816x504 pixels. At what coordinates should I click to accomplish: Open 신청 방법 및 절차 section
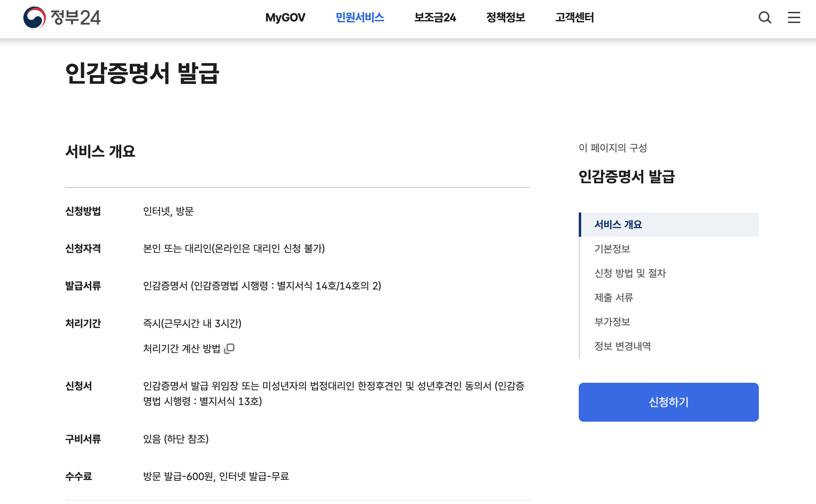(x=630, y=273)
